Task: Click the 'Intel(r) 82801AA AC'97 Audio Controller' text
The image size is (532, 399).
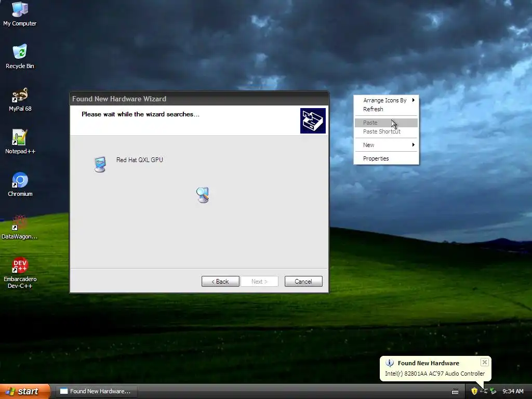Action: [x=435, y=374]
